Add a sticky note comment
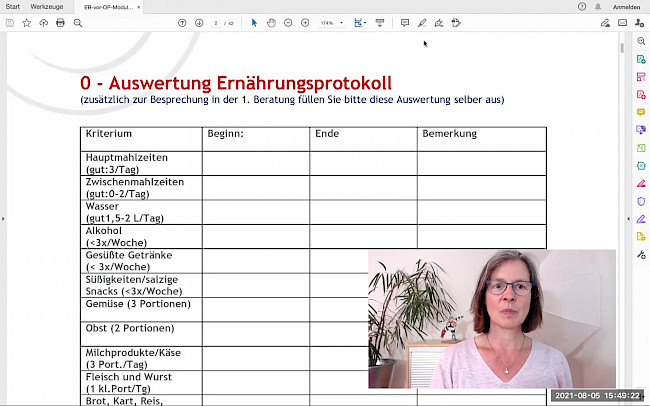 [405, 23]
